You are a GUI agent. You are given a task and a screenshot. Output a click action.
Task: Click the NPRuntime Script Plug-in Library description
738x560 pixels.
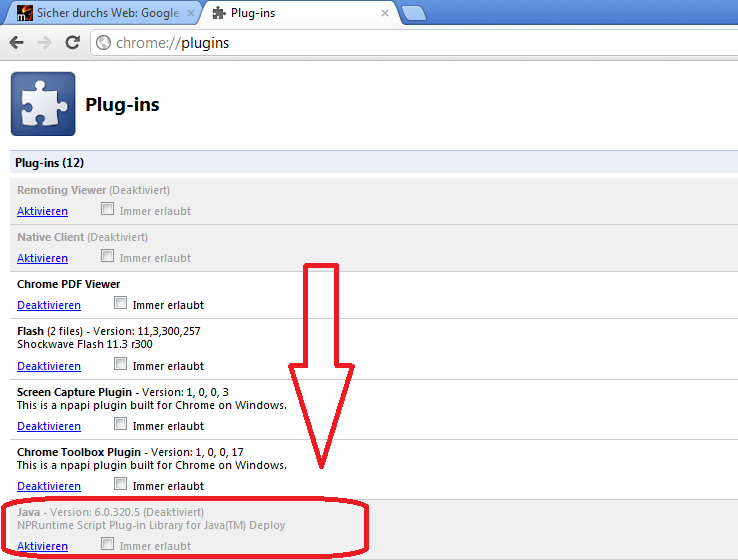pos(151,525)
